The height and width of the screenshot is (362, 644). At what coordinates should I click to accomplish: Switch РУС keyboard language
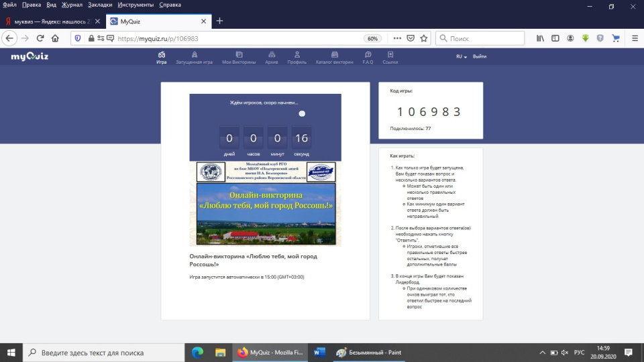pos(579,353)
